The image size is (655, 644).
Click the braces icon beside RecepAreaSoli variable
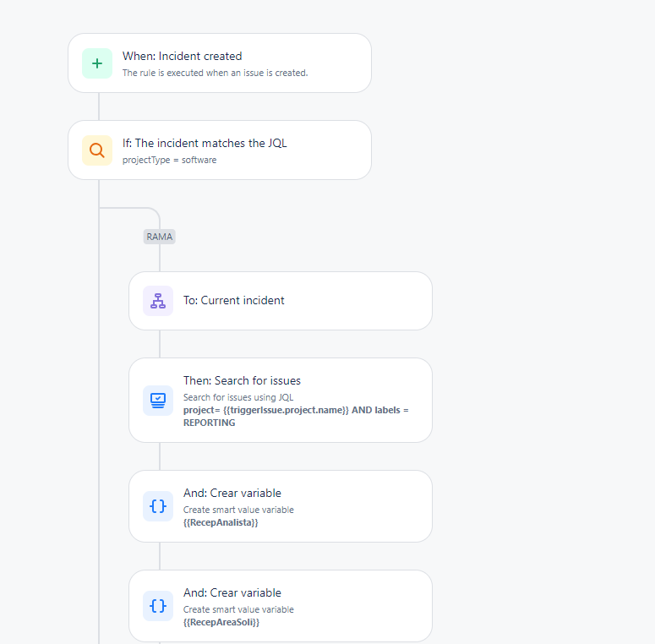[x=158, y=606]
